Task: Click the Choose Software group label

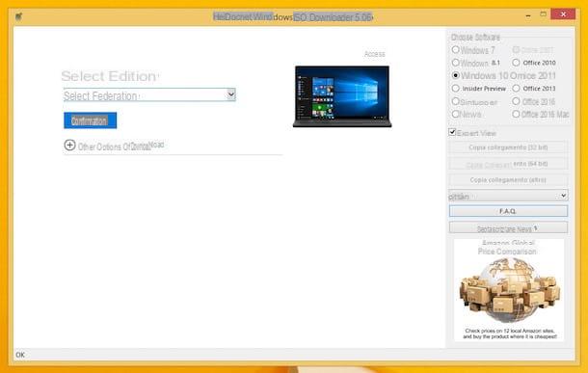Action: [475, 38]
